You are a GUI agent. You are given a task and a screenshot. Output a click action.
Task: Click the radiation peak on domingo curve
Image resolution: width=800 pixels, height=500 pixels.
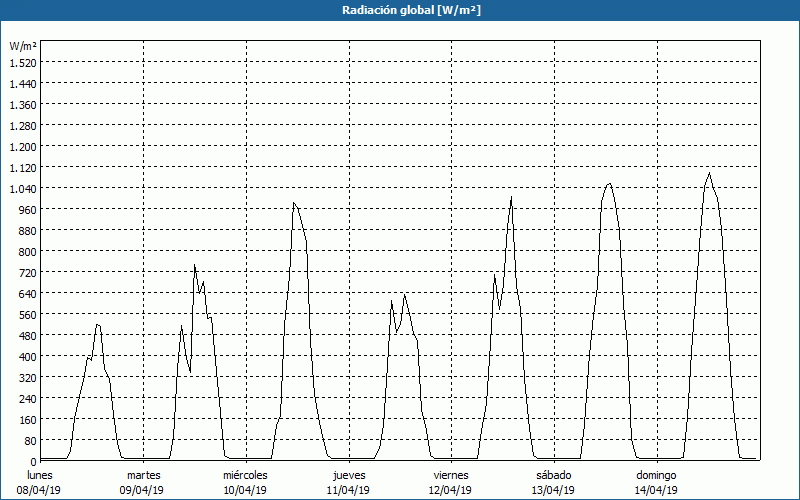[710, 173]
